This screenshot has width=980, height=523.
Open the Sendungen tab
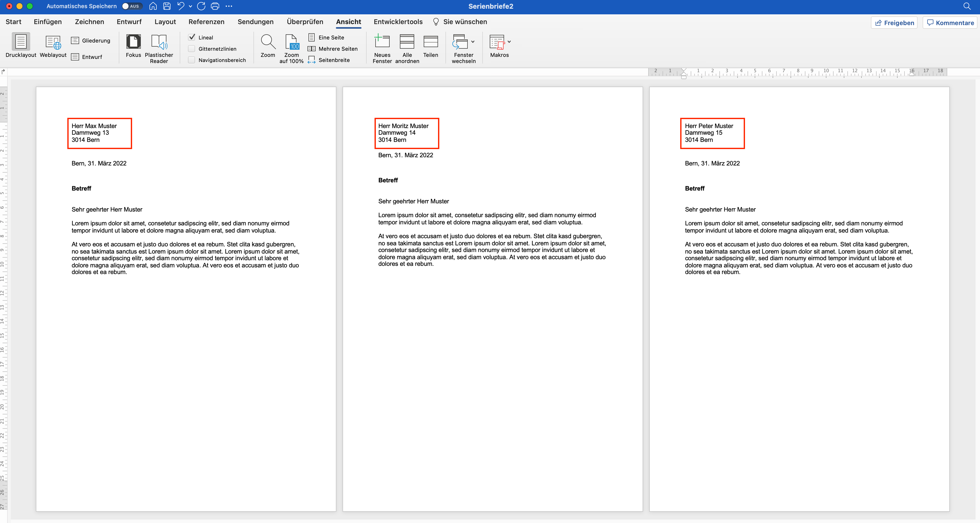pos(255,22)
